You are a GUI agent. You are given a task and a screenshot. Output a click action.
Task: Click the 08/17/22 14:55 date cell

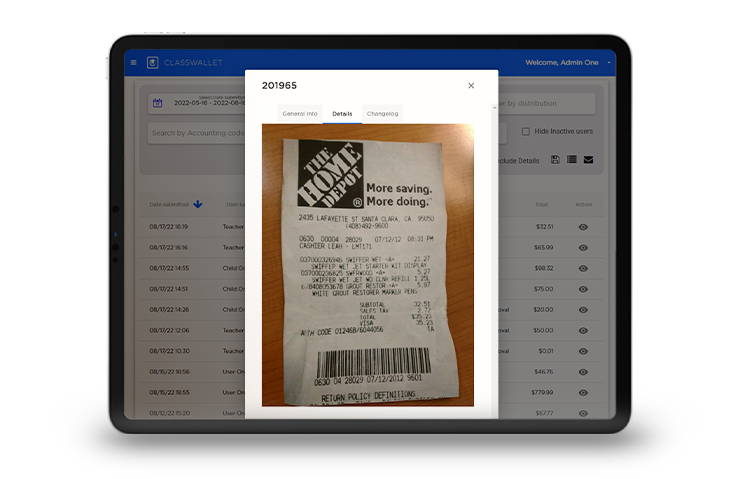pos(169,268)
